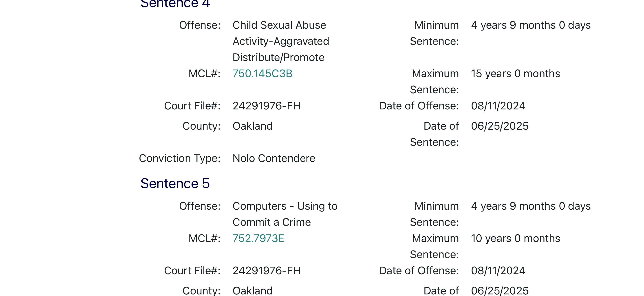Click the 15 years 0 months maximum sentence
Image resolution: width=644 pixels, height=296 pixels.
click(x=515, y=74)
